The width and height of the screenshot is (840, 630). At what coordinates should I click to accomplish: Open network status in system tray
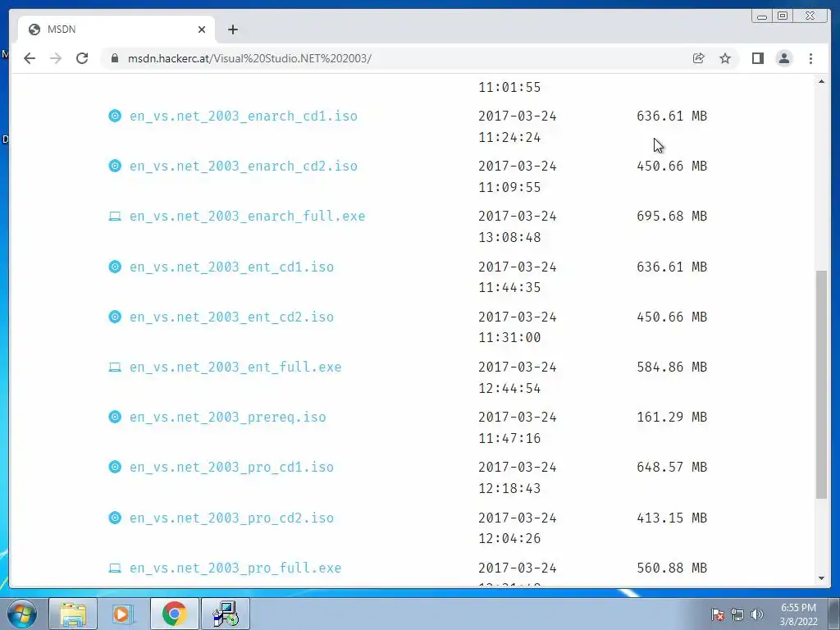(737, 615)
